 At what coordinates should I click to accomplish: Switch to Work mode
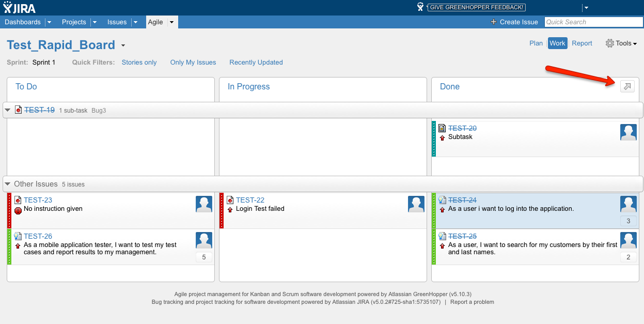557,43
